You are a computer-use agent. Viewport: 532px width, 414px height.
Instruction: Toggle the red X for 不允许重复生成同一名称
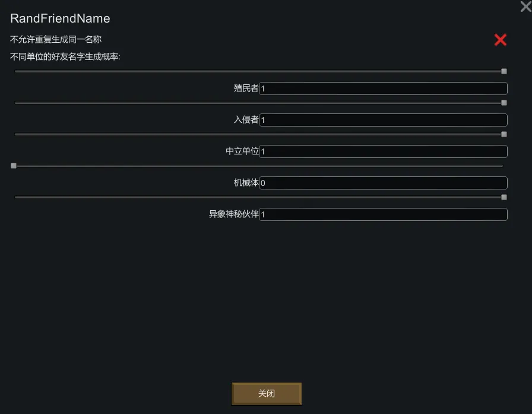click(501, 40)
